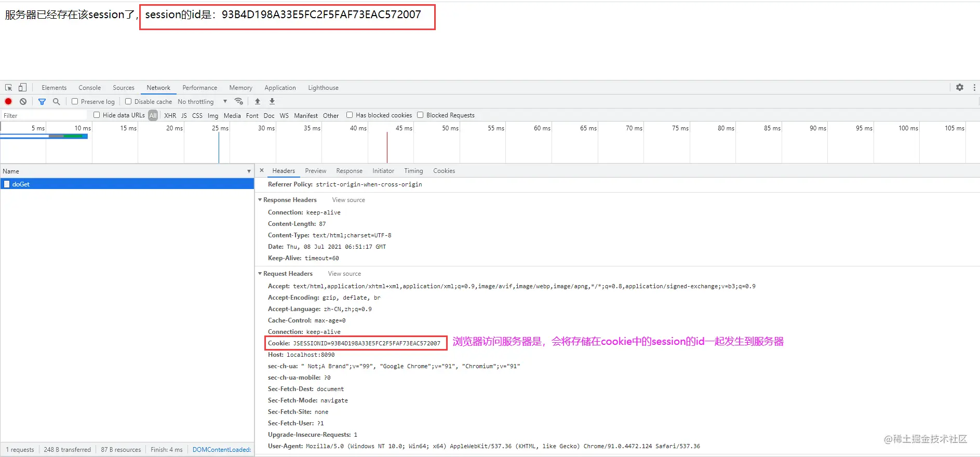
Task: Filter requests by Media type
Action: pos(232,115)
